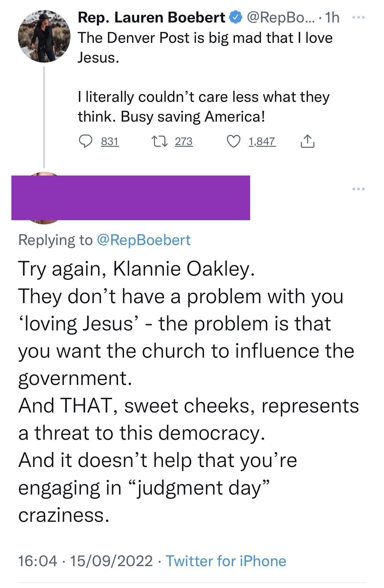Open Rep. Lauren Boebert's profile picture
Screen dimensions: 384x588
[x=44, y=36]
